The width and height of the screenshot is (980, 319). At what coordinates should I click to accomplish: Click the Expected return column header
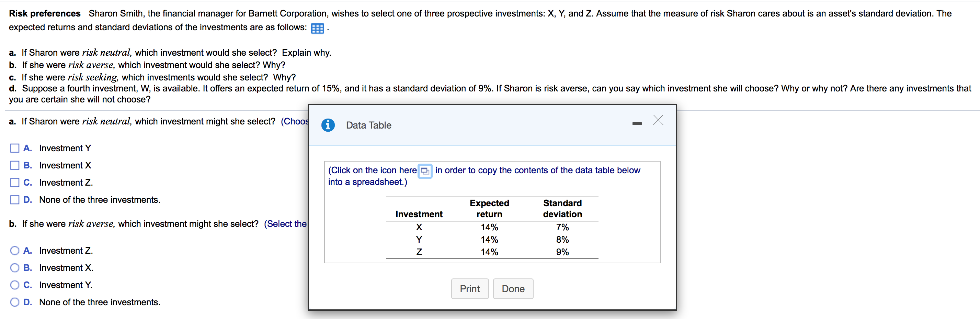pyautogui.click(x=489, y=209)
